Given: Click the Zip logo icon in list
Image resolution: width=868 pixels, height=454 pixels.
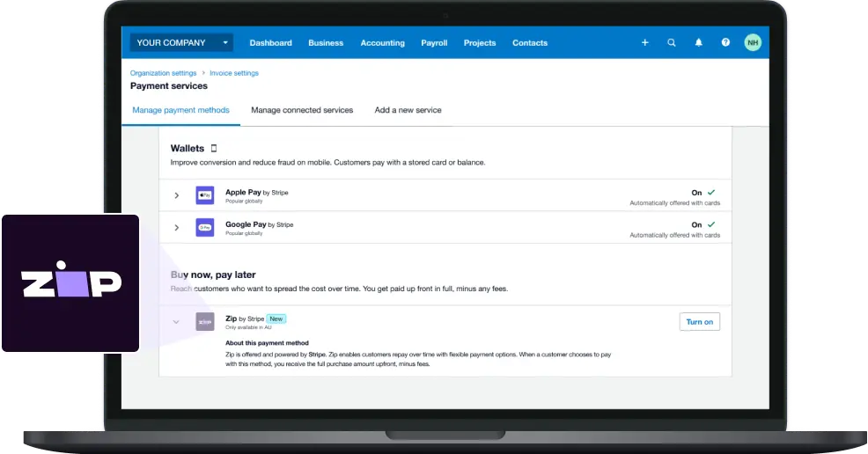Looking at the screenshot, I should coord(205,322).
